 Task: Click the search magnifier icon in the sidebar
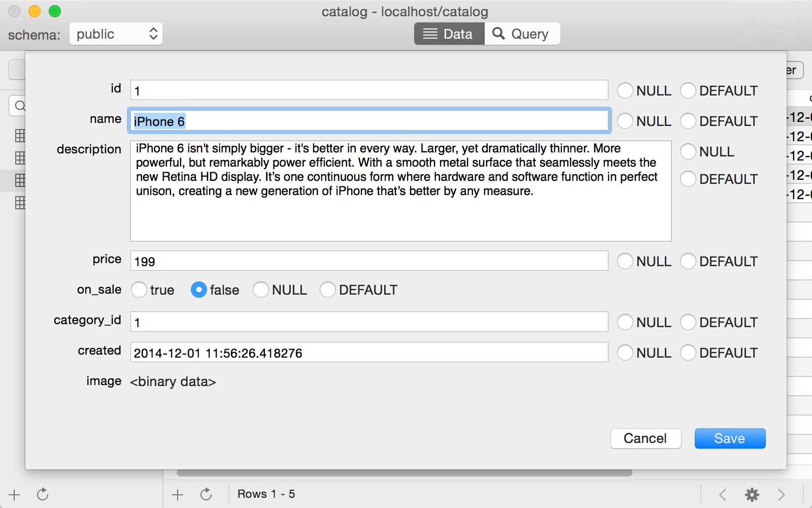click(20, 106)
